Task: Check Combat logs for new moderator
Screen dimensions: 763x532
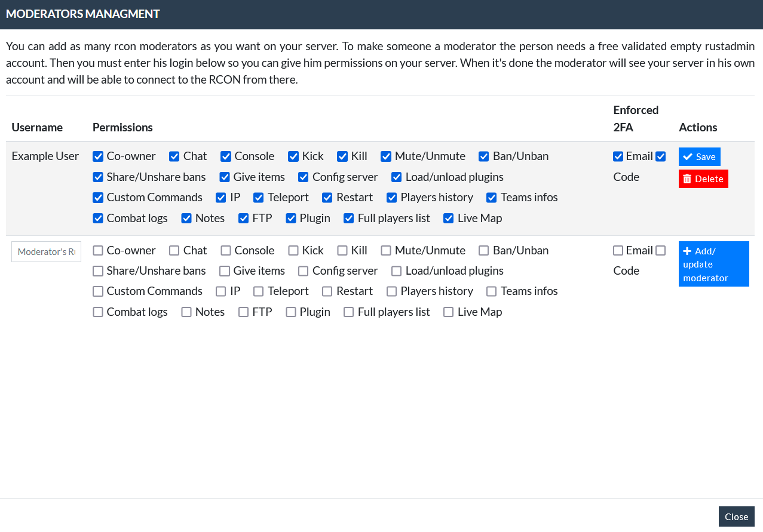Action: pos(98,312)
